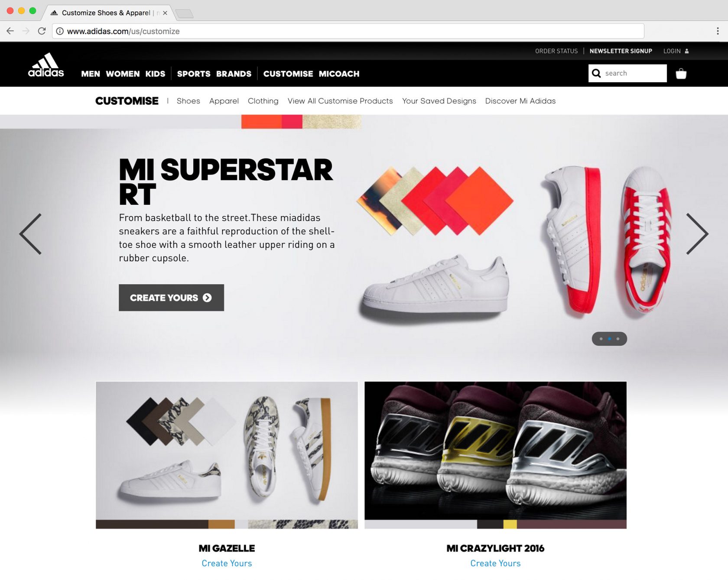Click Create Yours under MI GAZELLE
The height and width of the screenshot is (580, 728).
point(227,563)
